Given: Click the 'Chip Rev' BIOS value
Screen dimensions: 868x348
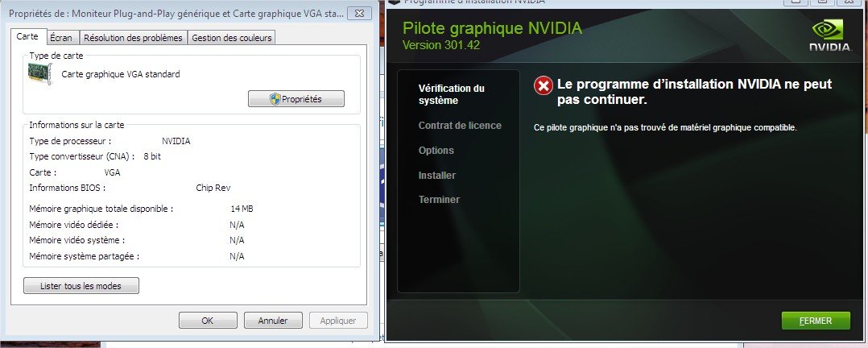Looking at the screenshot, I should click(213, 188).
